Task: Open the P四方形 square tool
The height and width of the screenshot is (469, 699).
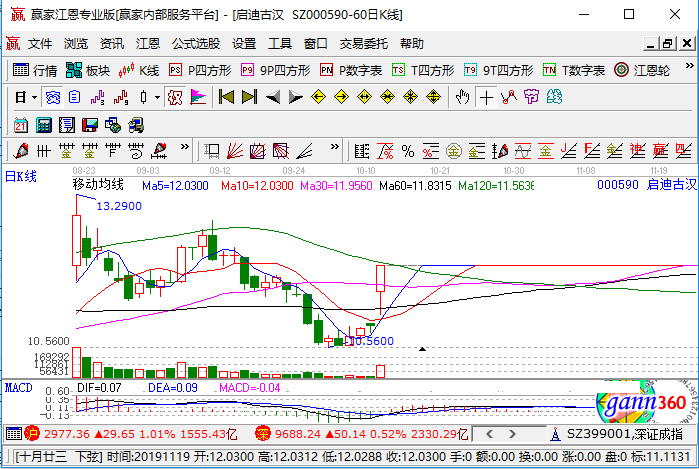Action: click(200, 70)
